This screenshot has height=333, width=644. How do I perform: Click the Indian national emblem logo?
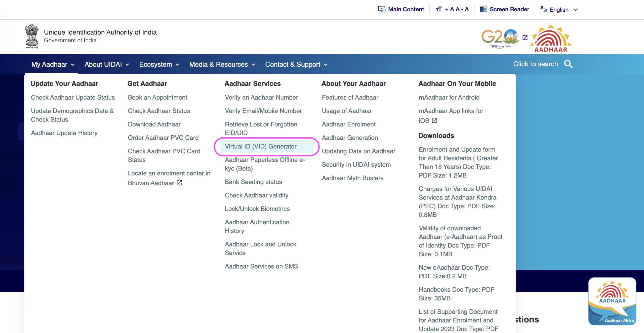click(32, 36)
